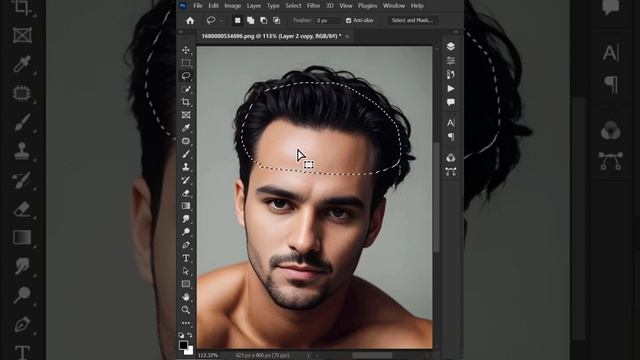This screenshot has height=360, width=640.
Task: Expand the status bar info arrow
Action: [308, 356]
